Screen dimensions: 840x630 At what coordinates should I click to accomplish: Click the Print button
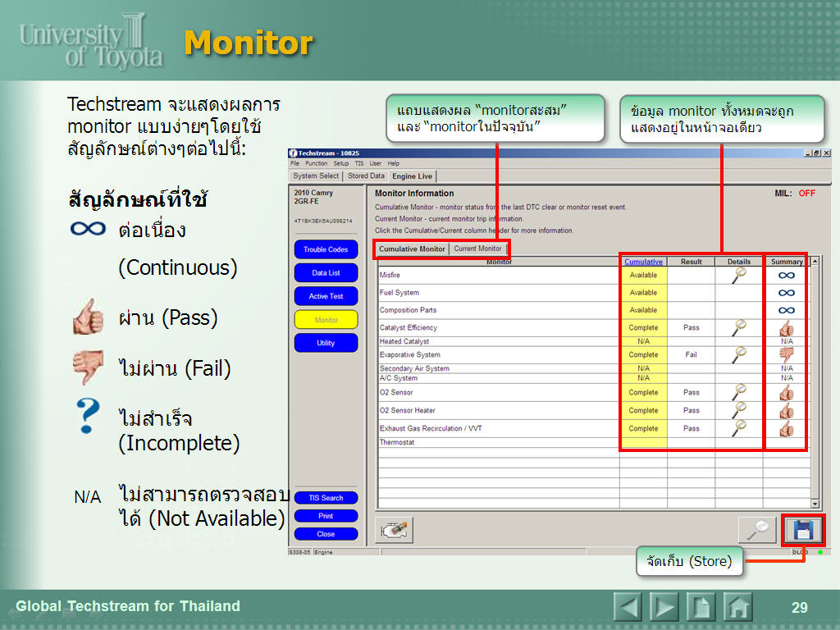[326, 516]
